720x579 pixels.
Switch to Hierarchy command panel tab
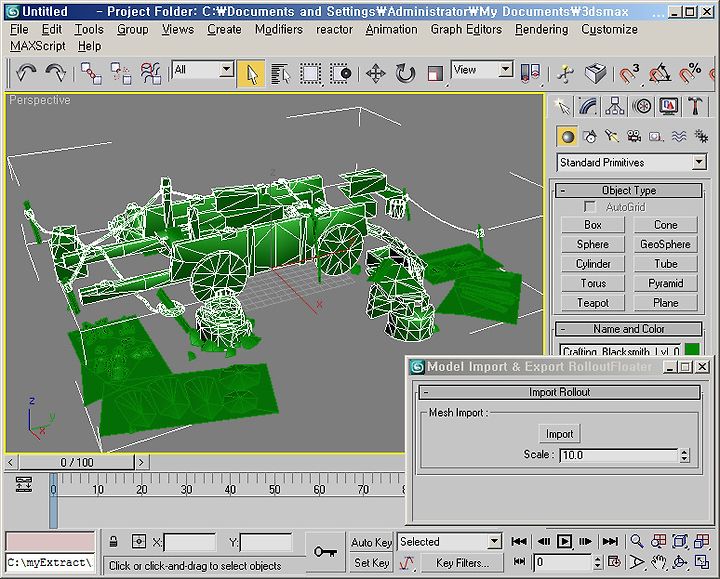tap(615, 106)
